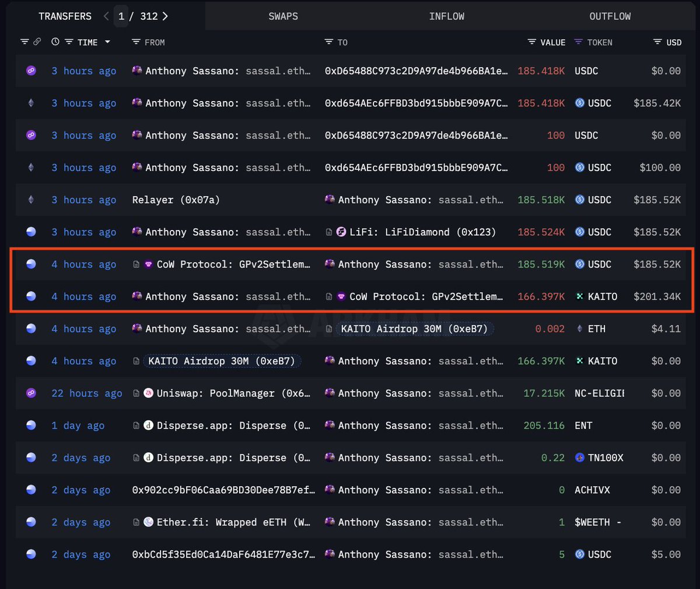Open LiFi: LiFiDiamond (0x123) recipient
The height and width of the screenshot is (589, 700).
pos(423,232)
